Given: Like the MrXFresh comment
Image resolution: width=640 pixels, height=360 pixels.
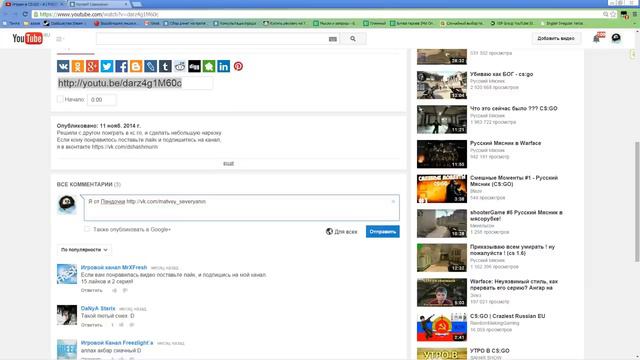Looking at the screenshot, I should point(114,290).
